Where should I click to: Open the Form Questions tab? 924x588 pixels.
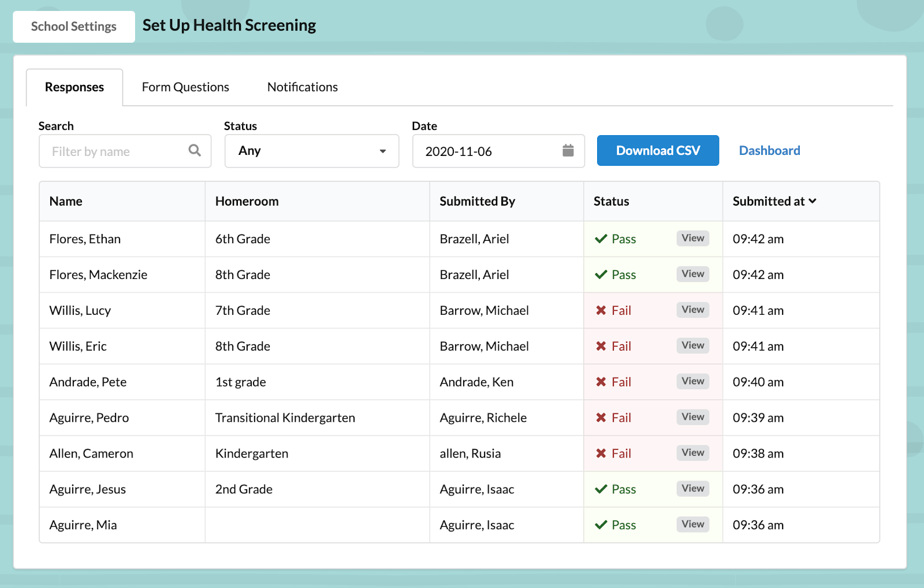point(185,87)
